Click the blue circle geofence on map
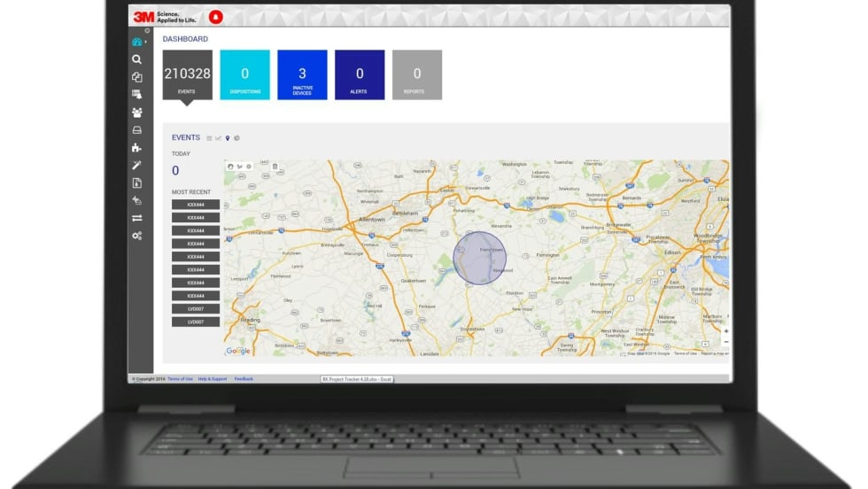The height and width of the screenshot is (489, 868). tap(479, 258)
